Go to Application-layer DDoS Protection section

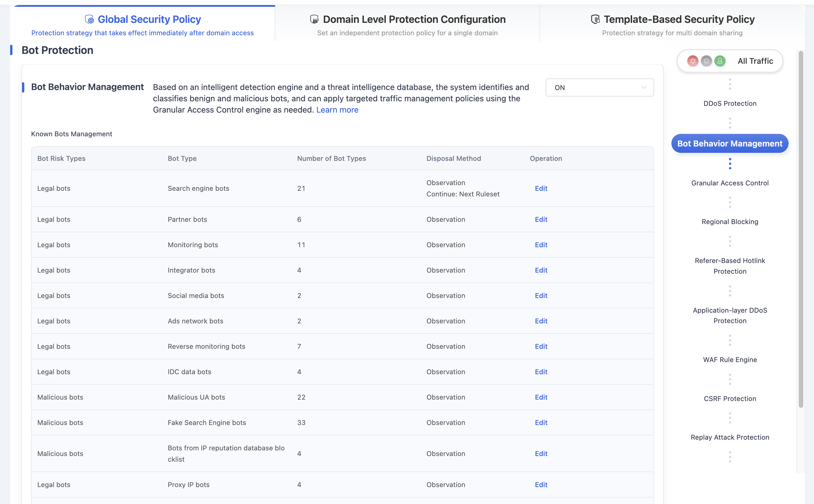730,315
